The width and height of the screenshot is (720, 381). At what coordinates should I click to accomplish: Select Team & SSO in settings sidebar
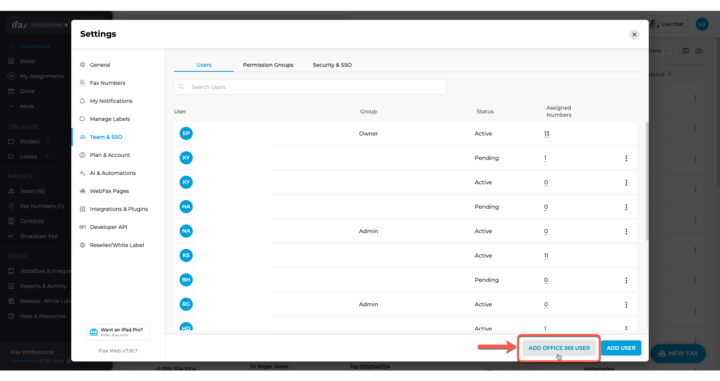pyautogui.click(x=106, y=137)
